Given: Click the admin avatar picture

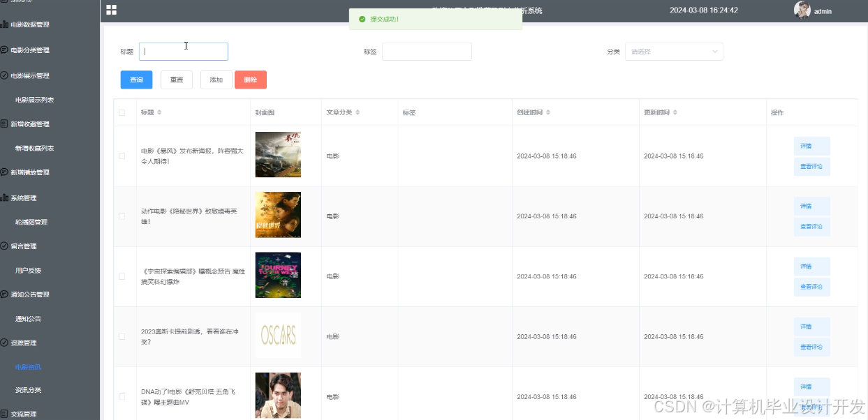Looking at the screenshot, I should [x=802, y=10].
